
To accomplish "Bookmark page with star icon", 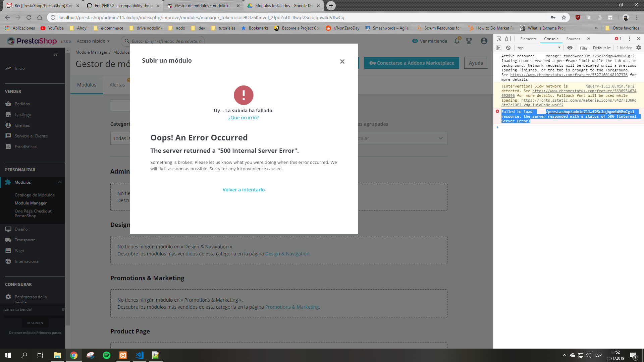I will [x=564, y=17].
